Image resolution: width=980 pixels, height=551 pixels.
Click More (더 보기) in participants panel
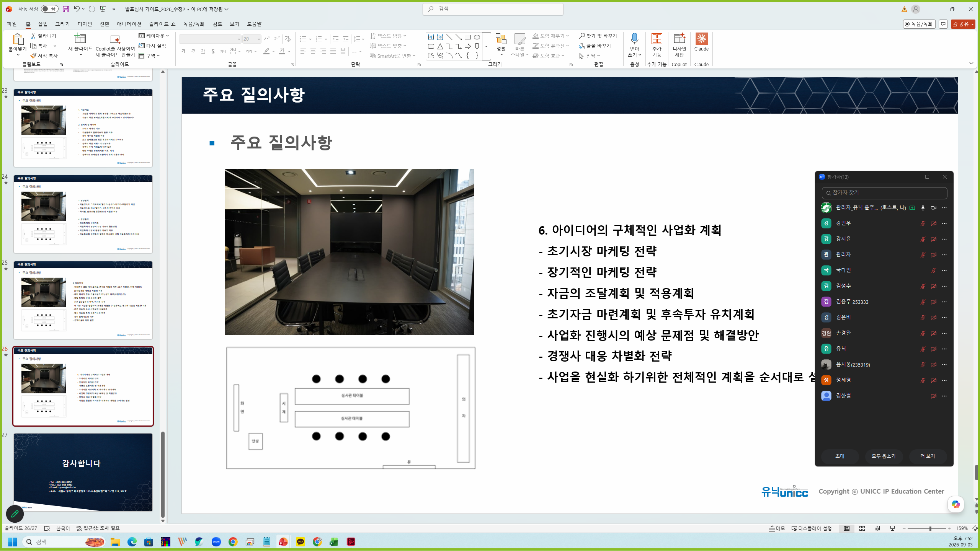click(927, 456)
